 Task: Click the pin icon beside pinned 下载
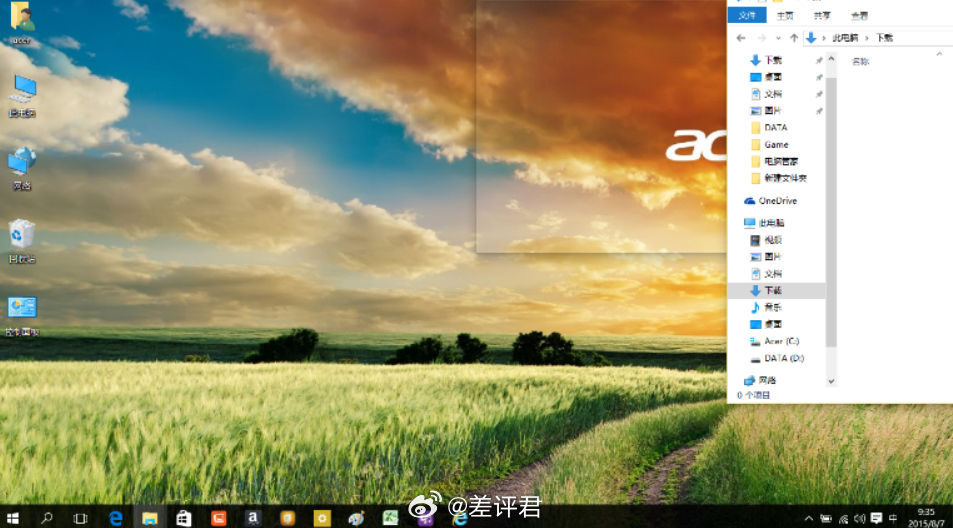(819, 60)
